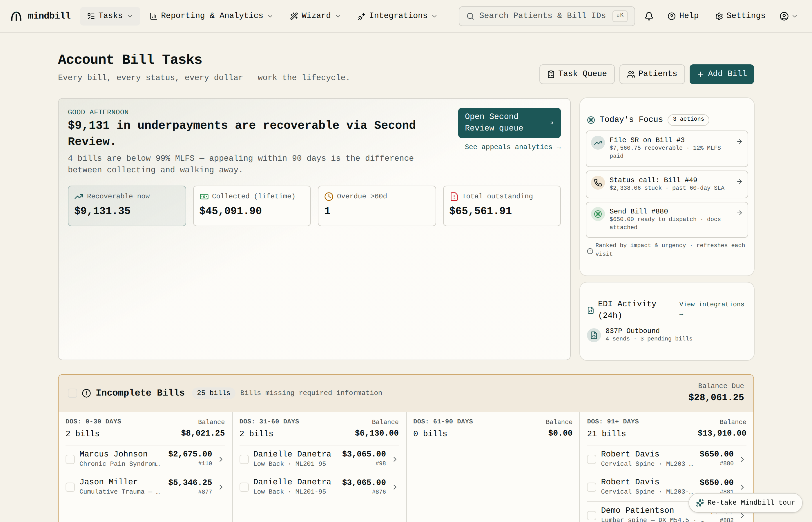The image size is (812, 522).
Task: Follow See appeals analytics link
Action: click(x=512, y=147)
